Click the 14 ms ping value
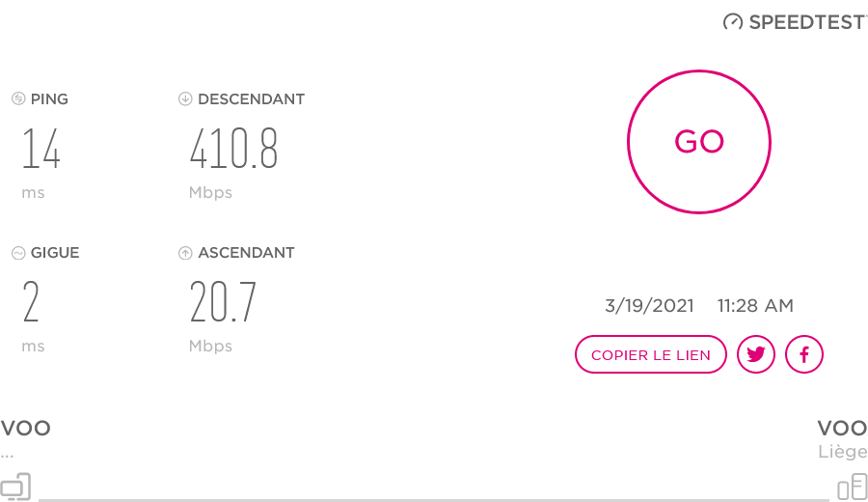868x502 pixels. 41,149
